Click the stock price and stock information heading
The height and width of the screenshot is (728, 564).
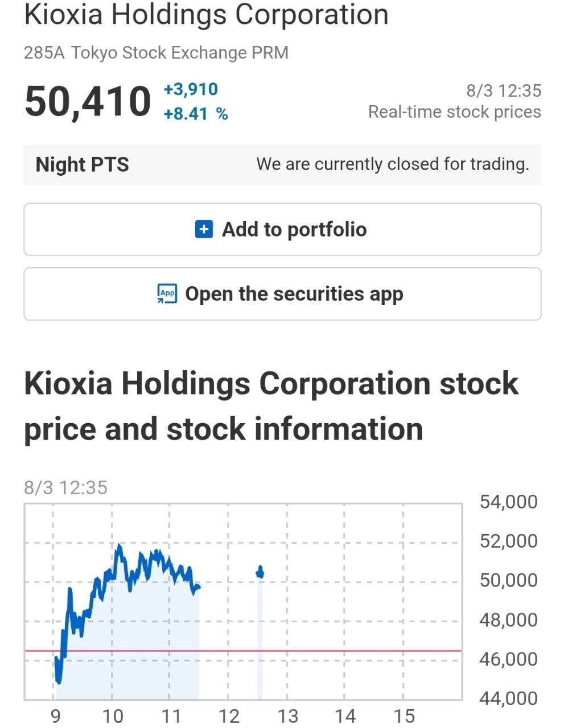pyautogui.click(x=271, y=406)
